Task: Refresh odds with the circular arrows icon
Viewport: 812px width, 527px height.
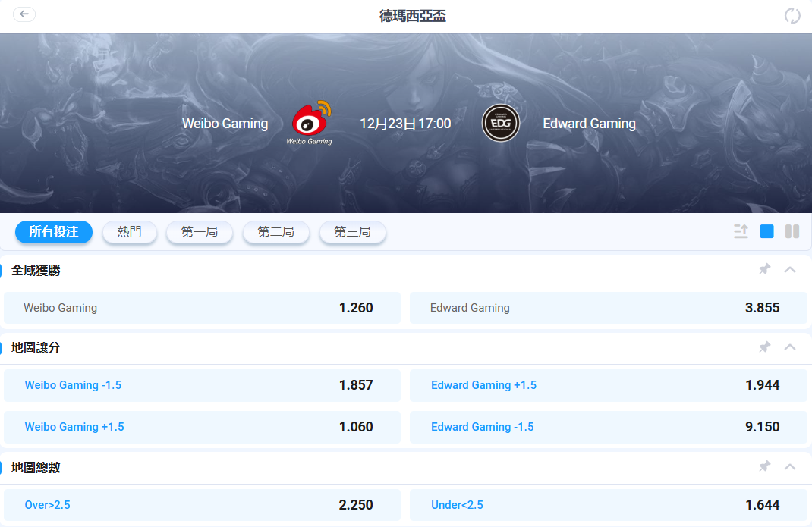Action: 792,15
